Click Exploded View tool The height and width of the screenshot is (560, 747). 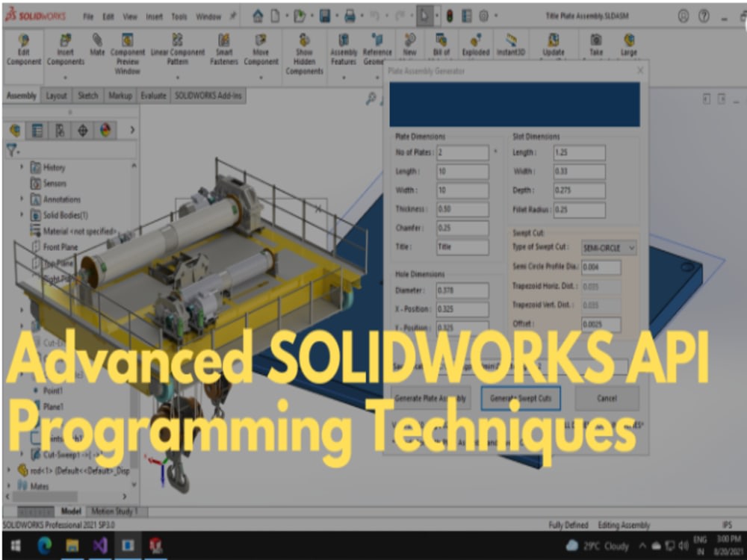tap(475, 45)
